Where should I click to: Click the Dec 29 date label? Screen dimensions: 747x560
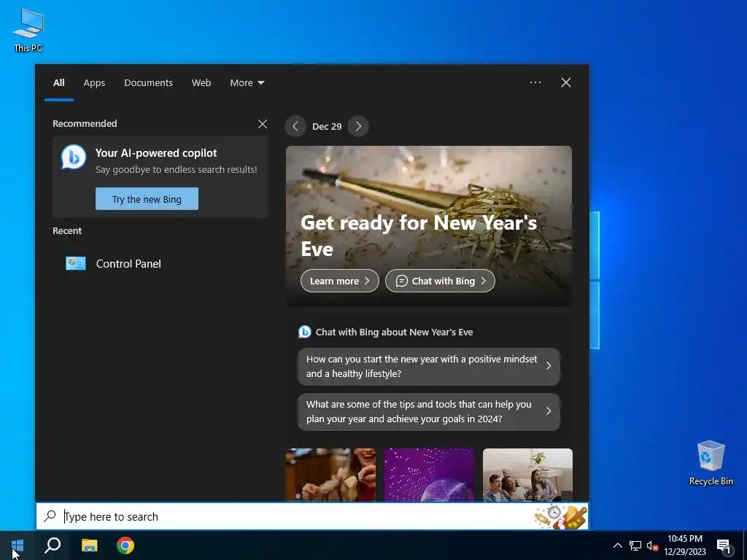pyautogui.click(x=327, y=127)
